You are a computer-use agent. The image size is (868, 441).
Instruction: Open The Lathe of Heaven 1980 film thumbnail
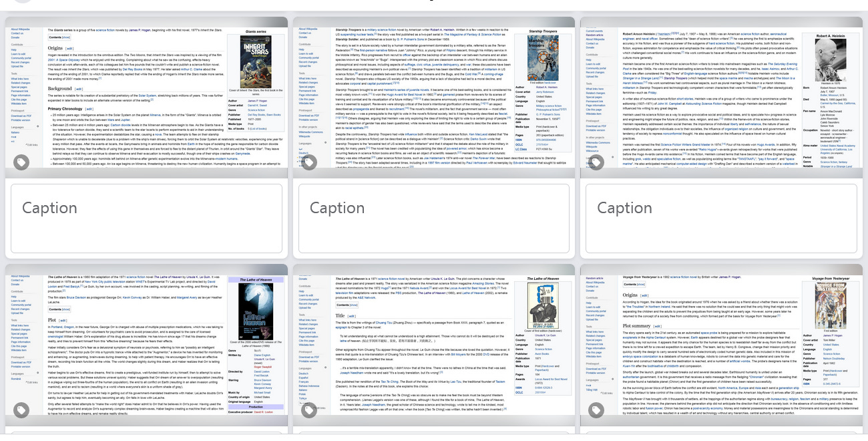click(x=146, y=345)
